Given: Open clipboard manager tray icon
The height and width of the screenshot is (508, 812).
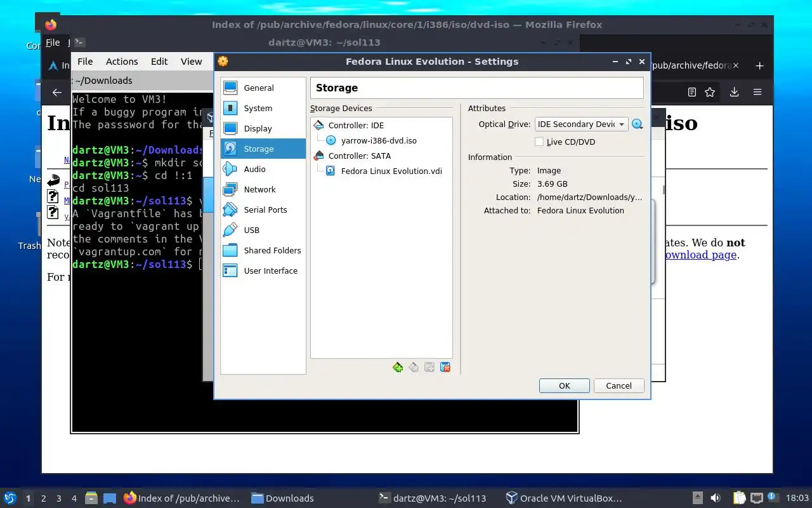Looking at the screenshot, I should [x=739, y=498].
